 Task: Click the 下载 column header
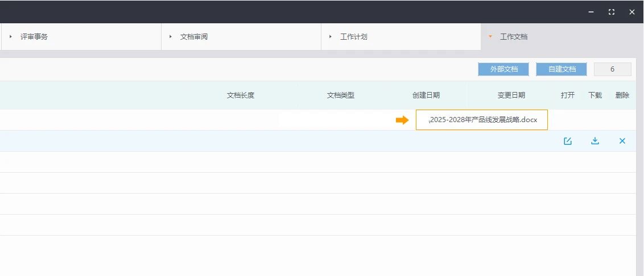point(595,95)
